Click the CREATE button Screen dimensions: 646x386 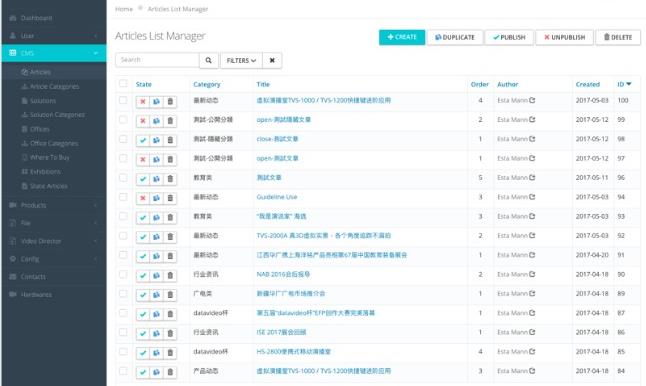(402, 37)
